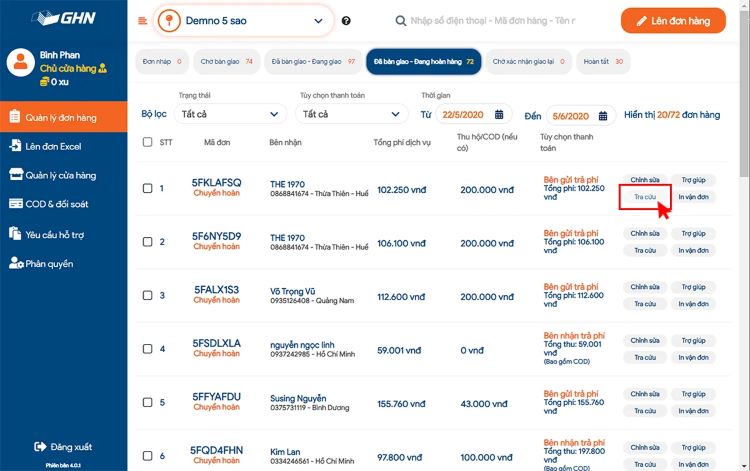Click the hamburger menu icon
The height and width of the screenshot is (471, 750).
[142, 21]
